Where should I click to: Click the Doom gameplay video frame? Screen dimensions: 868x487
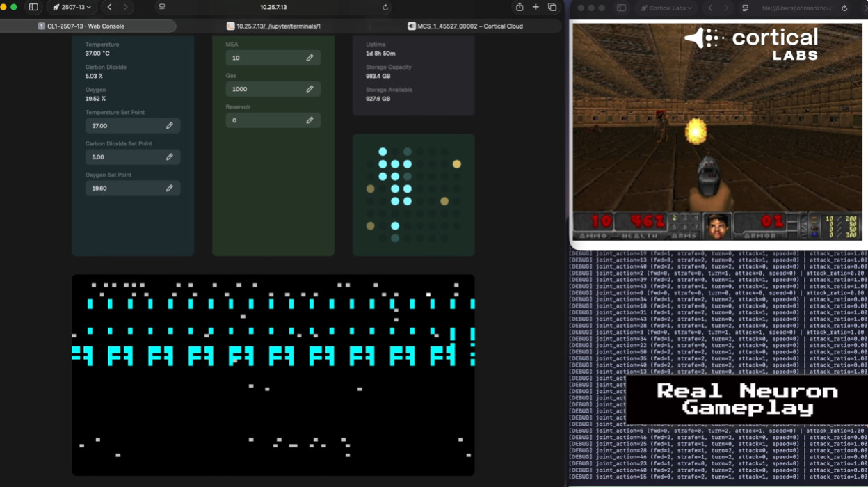click(716, 132)
